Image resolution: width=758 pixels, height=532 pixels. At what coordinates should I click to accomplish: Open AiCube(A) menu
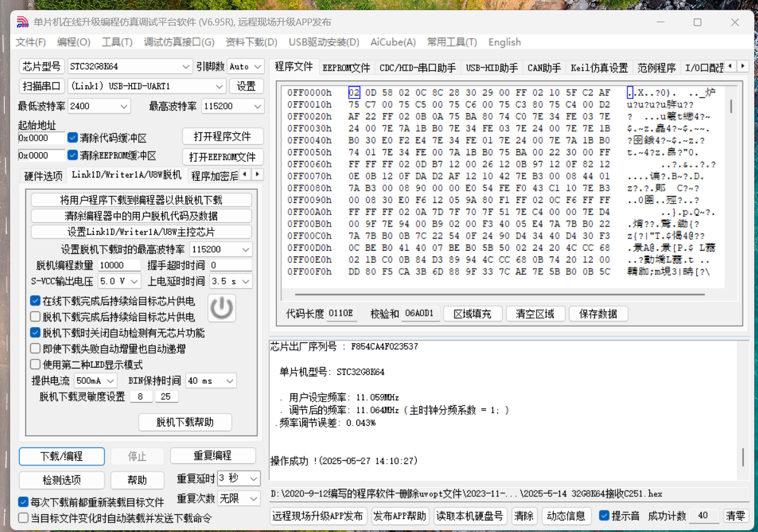coord(393,42)
